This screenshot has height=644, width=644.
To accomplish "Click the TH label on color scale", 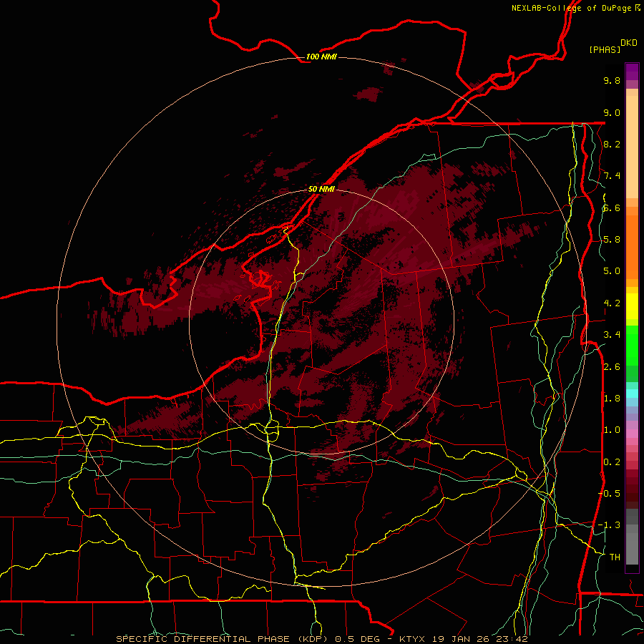I will tap(615, 557).
